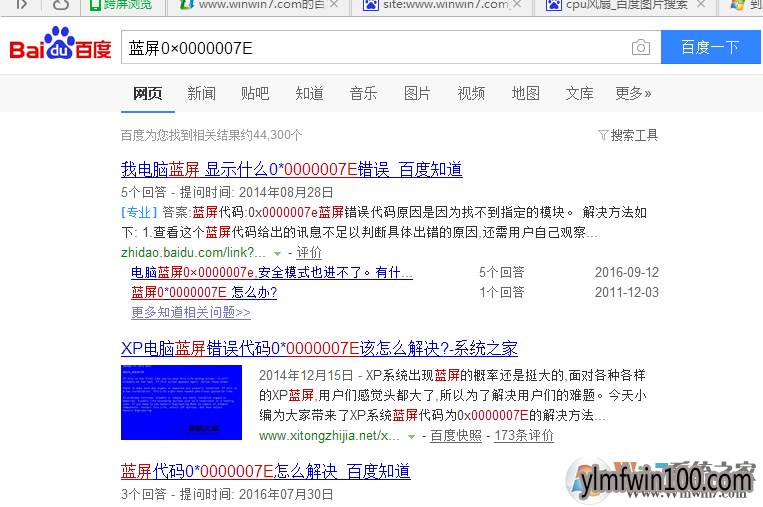
Task: Expand dropdown arrow beside www.xitongzhijia.net
Action: click(x=411, y=436)
